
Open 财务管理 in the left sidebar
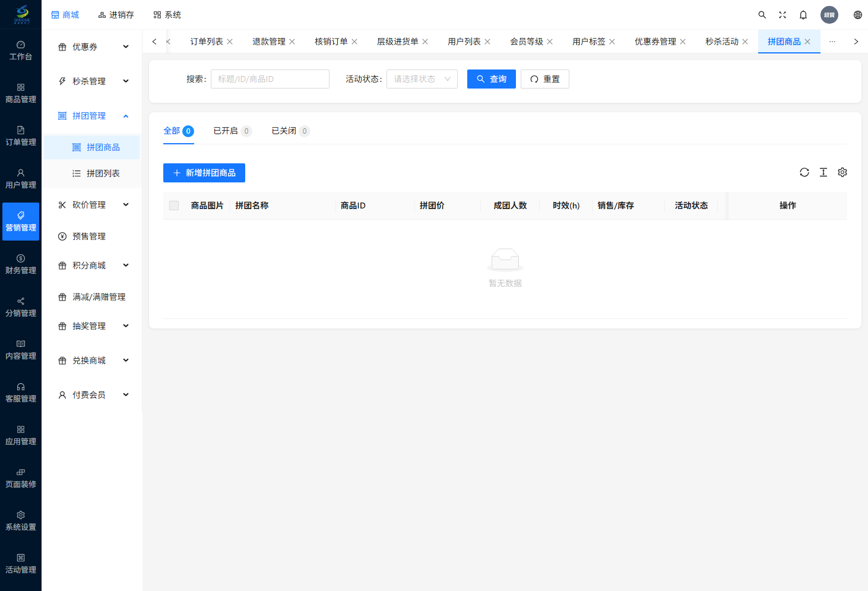pos(21,264)
